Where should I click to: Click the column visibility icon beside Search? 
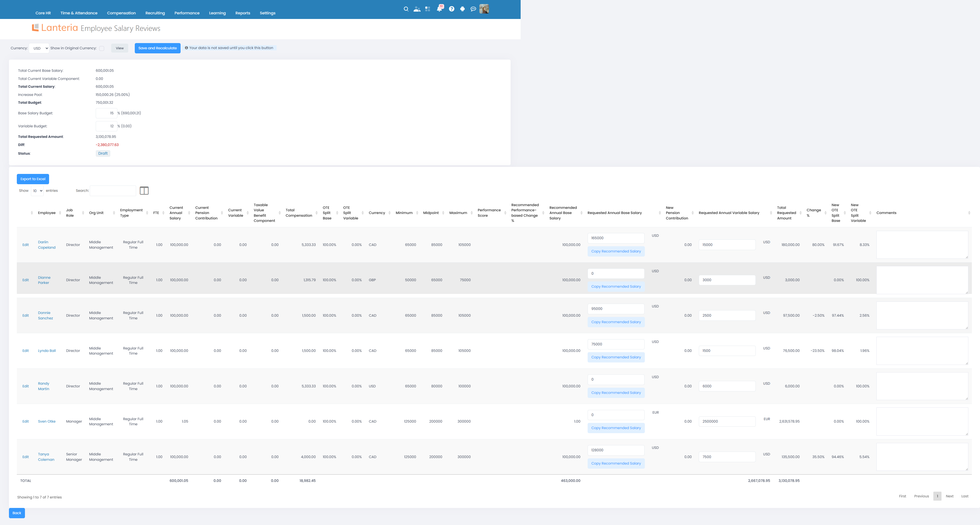144,190
